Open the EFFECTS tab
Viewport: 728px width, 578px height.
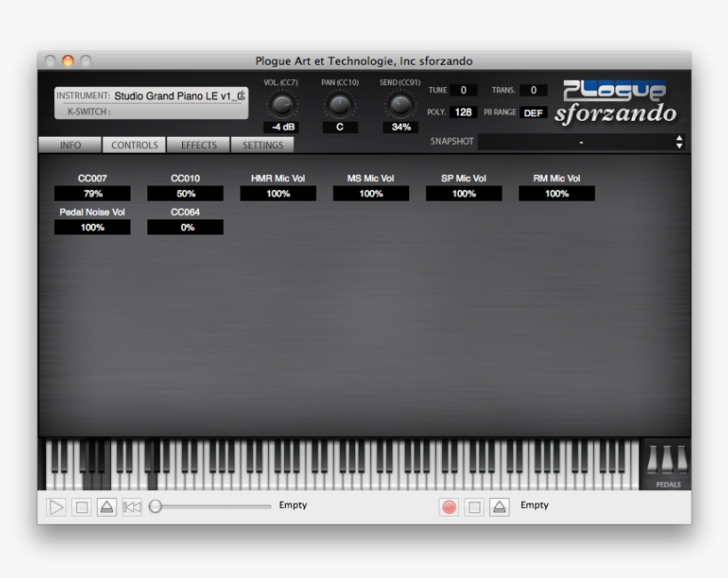[199, 145]
